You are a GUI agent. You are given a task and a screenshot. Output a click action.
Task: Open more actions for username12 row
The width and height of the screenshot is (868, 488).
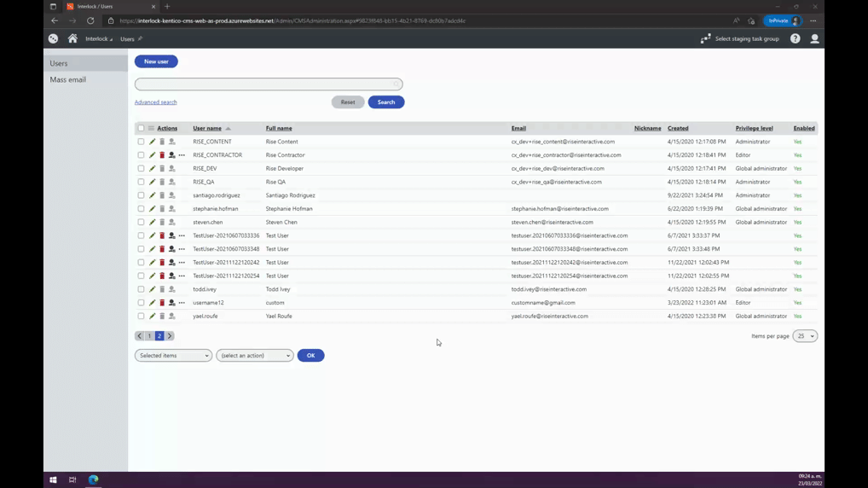(x=182, y=303)
